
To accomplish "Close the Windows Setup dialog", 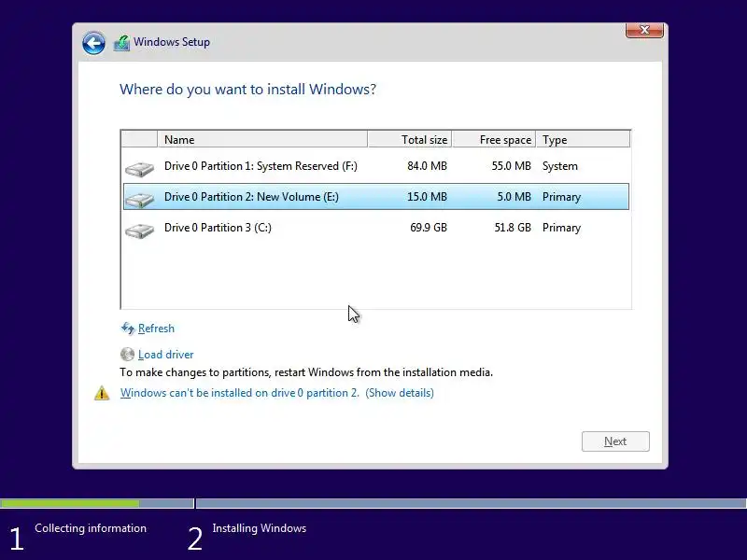I will (644, 30).
